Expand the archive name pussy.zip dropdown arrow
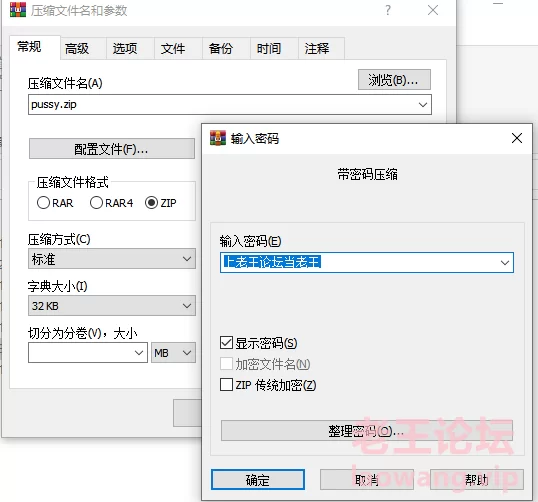Image resolution: width=538 pixels, height=502 pixels. pos(423,105)
